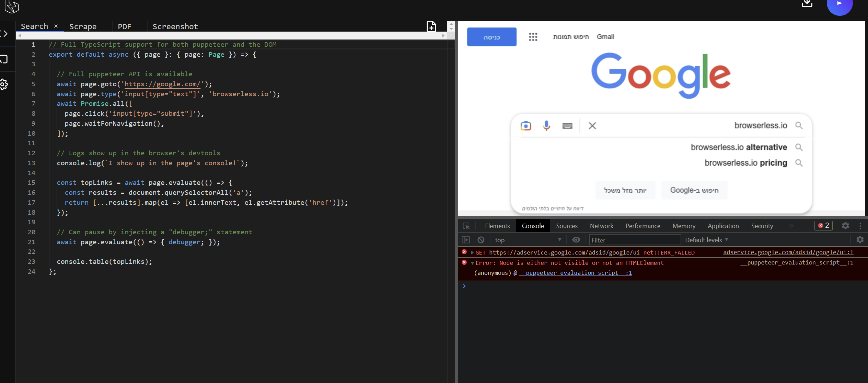Image resolution: width=868 pixels, height=383 pixels.
Task: Open DevTools settings via the gear icon
Action: 846,226
